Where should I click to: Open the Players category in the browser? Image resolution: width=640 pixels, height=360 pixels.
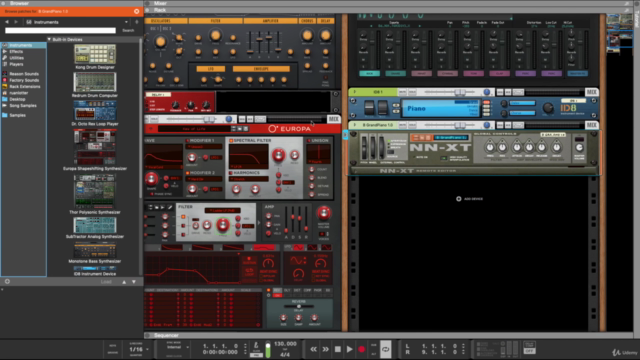[x=16, y=64]
